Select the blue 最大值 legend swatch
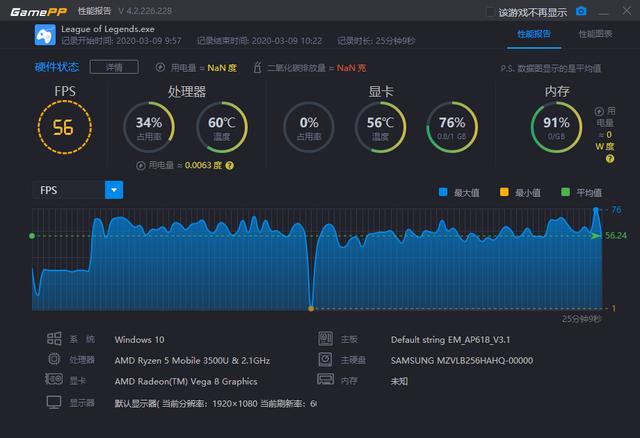The height and width of the screenshot is (438, 640). point(443,192)
